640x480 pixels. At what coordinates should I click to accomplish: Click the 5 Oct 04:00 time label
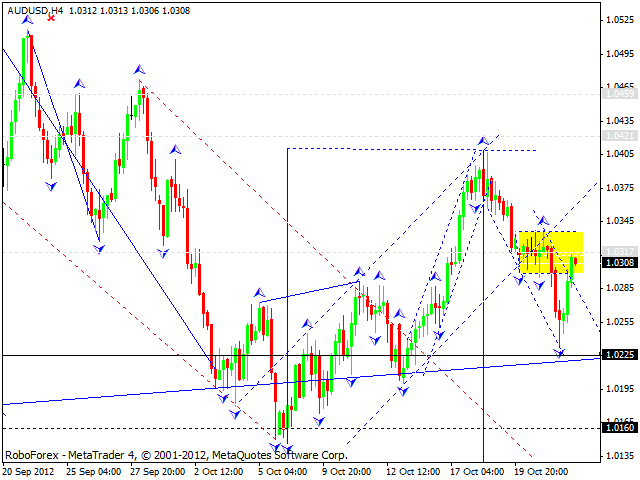[282, 471]
